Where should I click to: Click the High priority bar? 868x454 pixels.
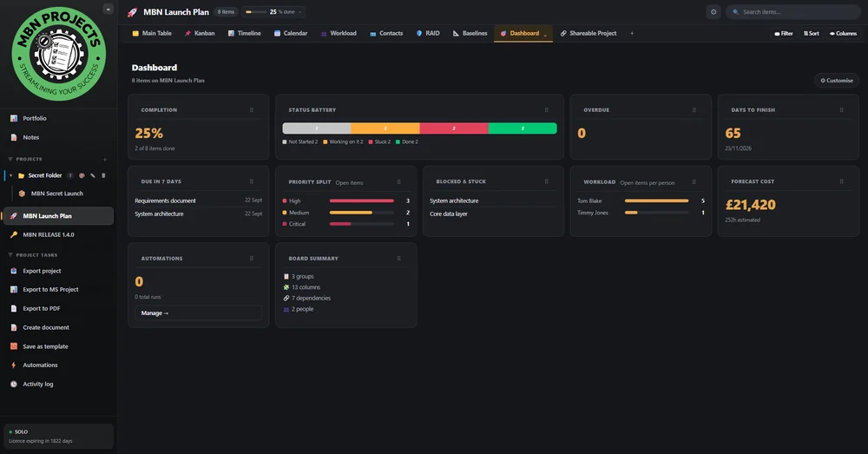pos(361,201)
